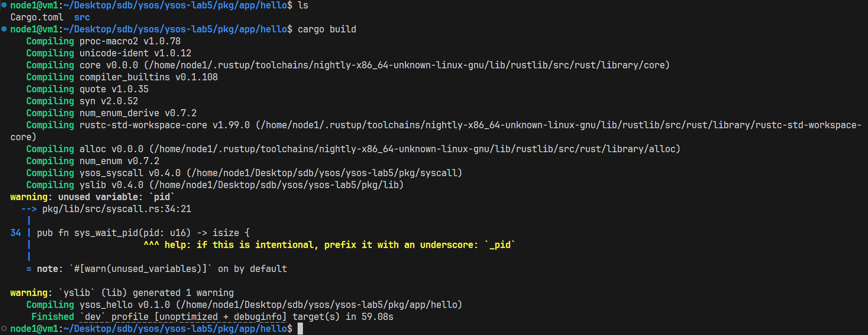Click the 'yslib v0.4.0' compile line
This screenshot has width=868, height=335.
pyautogui.click(x=215, y=185)
